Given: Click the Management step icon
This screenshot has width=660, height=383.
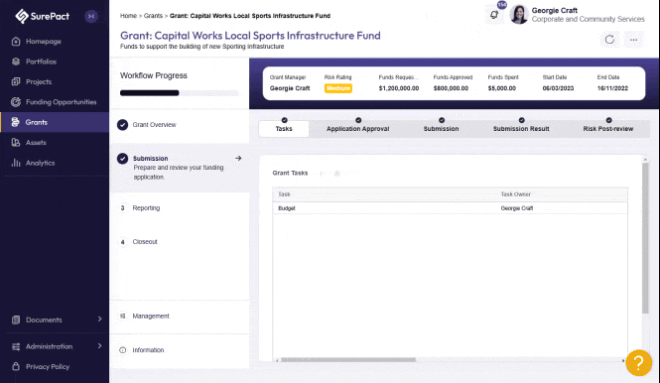Looking at the screenshot, I should click(122, 316).
